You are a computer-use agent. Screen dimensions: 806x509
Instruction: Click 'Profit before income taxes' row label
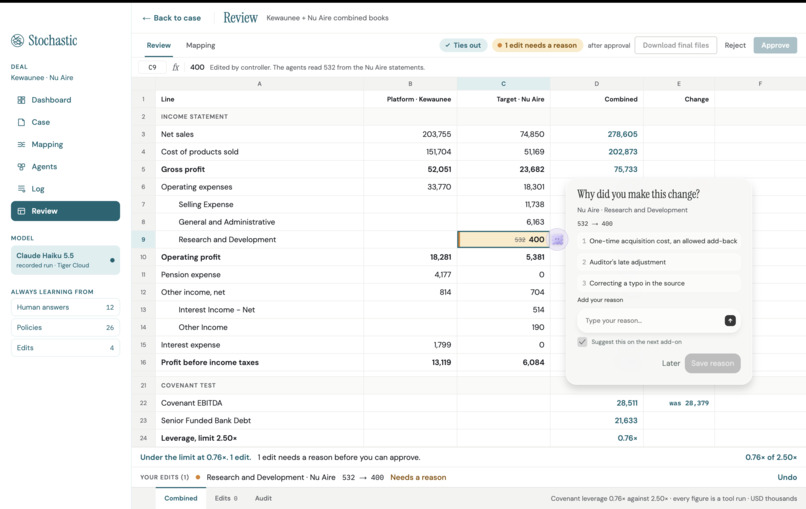[x=210, y=362]
